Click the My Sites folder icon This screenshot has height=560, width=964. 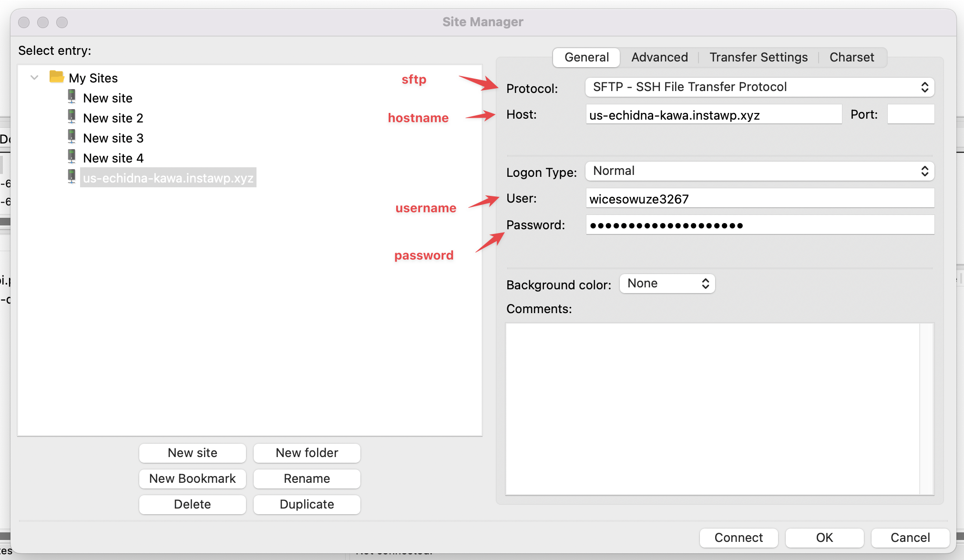(57, 77)
